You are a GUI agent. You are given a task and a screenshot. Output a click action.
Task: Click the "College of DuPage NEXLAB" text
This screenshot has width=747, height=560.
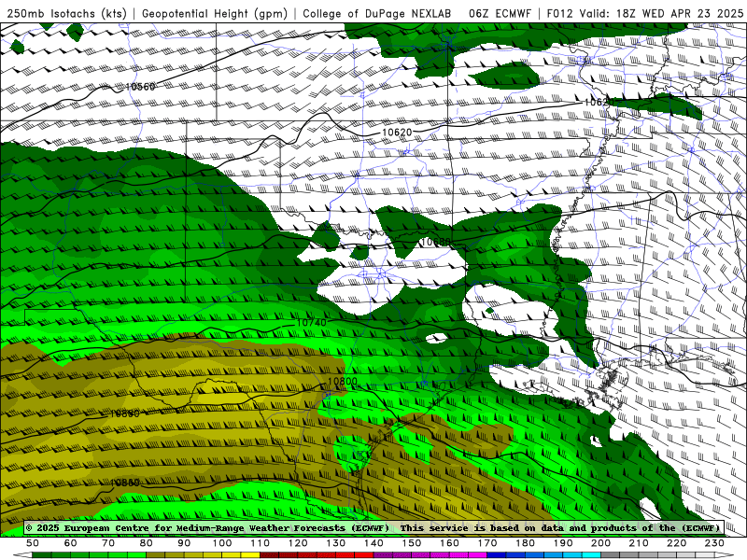377,13
